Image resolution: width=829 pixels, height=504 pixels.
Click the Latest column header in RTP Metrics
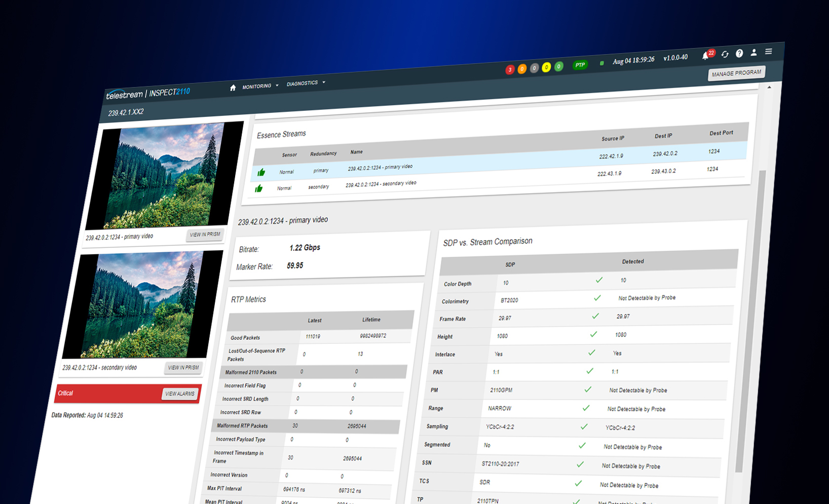[x=314, y=321]
